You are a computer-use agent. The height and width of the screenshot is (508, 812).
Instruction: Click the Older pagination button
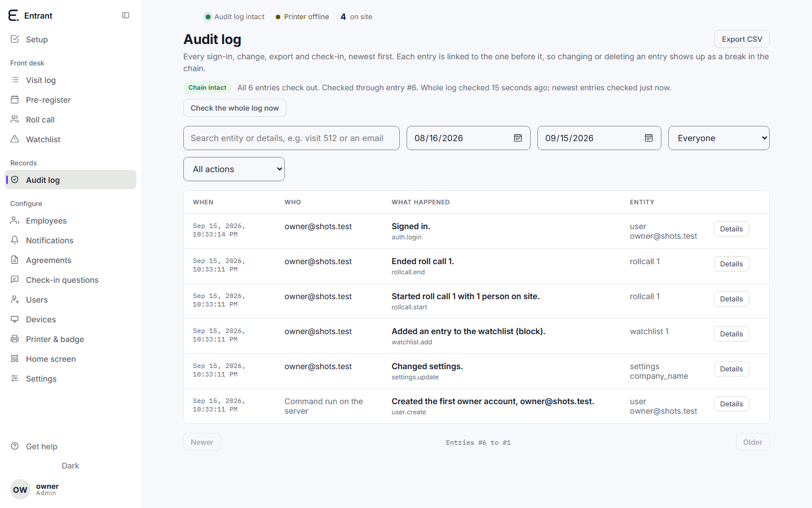752,442
